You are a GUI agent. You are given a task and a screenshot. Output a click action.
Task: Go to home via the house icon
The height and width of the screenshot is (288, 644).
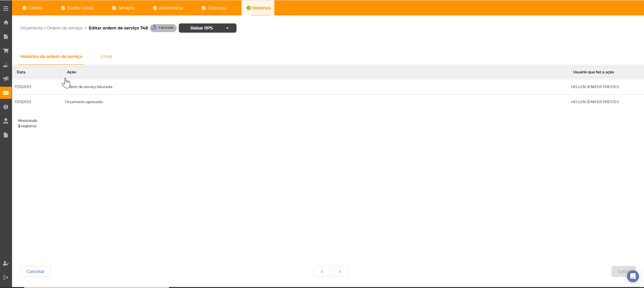pos(6,22)
